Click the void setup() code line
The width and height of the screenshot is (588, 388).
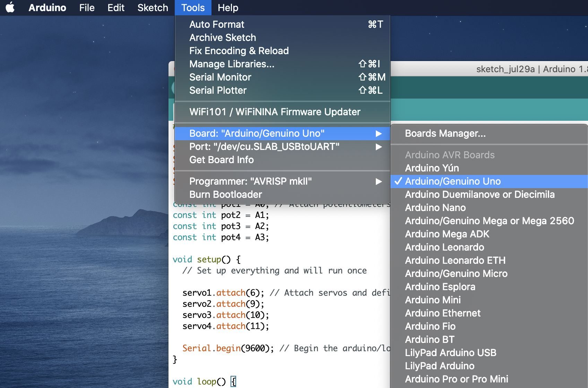point(207,259)
